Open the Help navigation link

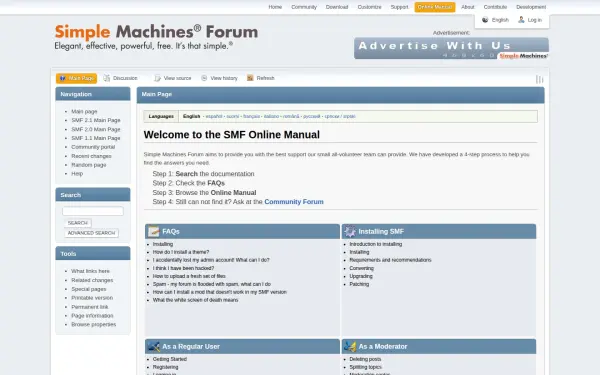coord(77,174)
